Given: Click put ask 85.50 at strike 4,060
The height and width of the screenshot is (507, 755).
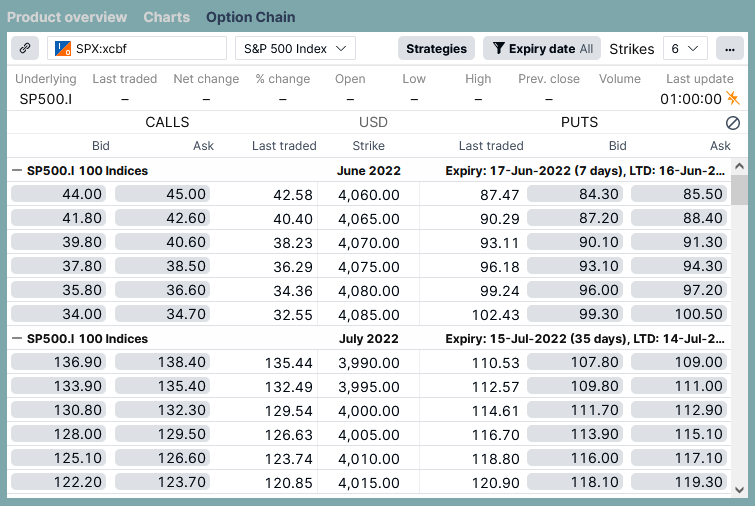Looking at the screenshot, I should 679,194.
